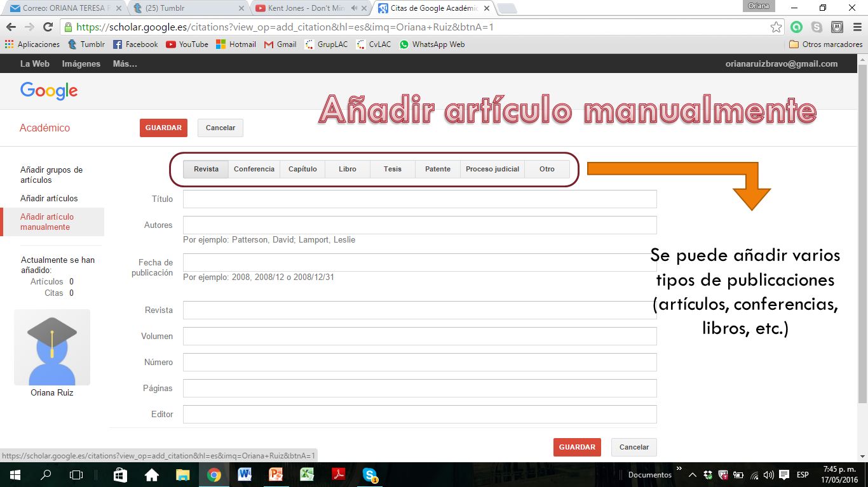Open the Otros marcadores folder

[825, 44]
